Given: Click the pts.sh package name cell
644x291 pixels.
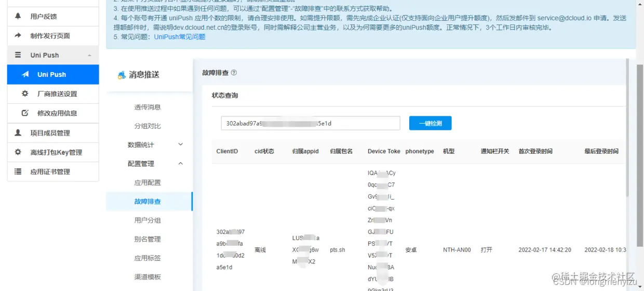Looking at the screenshot, I should (x=338, y=250).
